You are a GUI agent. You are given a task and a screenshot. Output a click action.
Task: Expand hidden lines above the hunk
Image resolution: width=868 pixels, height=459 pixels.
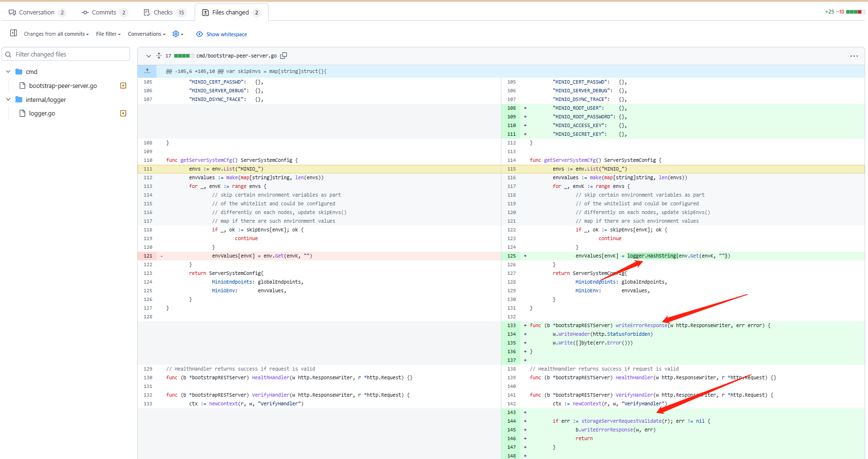pyautogui.click(x=147, y=71)
